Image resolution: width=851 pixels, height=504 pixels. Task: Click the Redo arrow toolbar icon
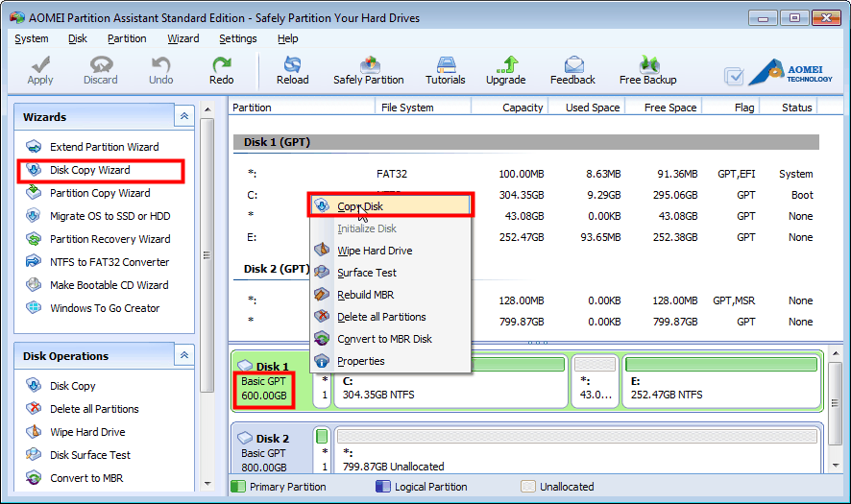pos(222,65)
